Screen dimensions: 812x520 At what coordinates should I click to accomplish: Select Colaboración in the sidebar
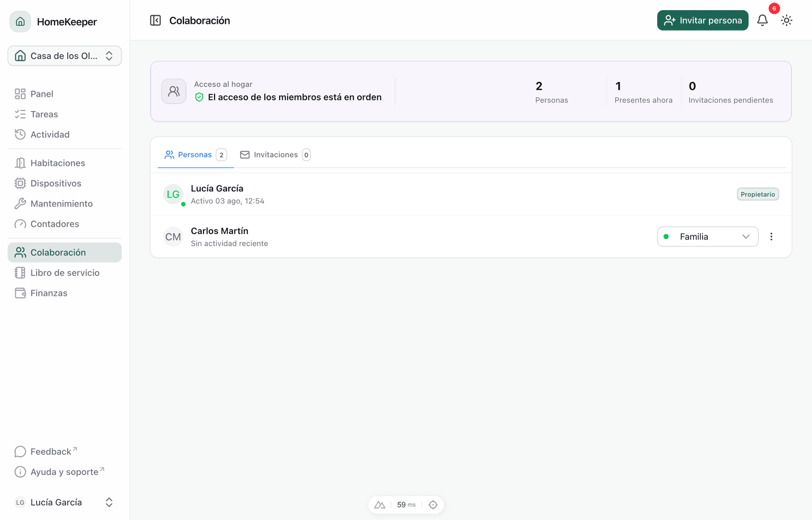coord(64,253)
